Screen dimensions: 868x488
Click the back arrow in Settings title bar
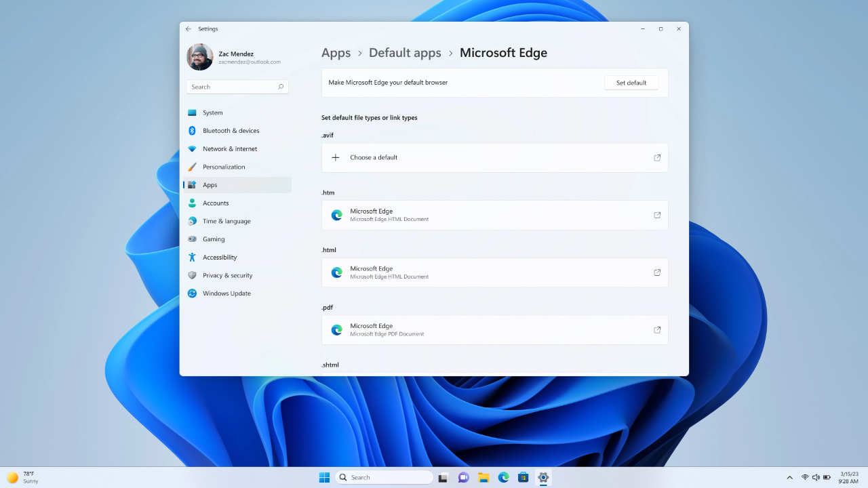tap(189, 29)
